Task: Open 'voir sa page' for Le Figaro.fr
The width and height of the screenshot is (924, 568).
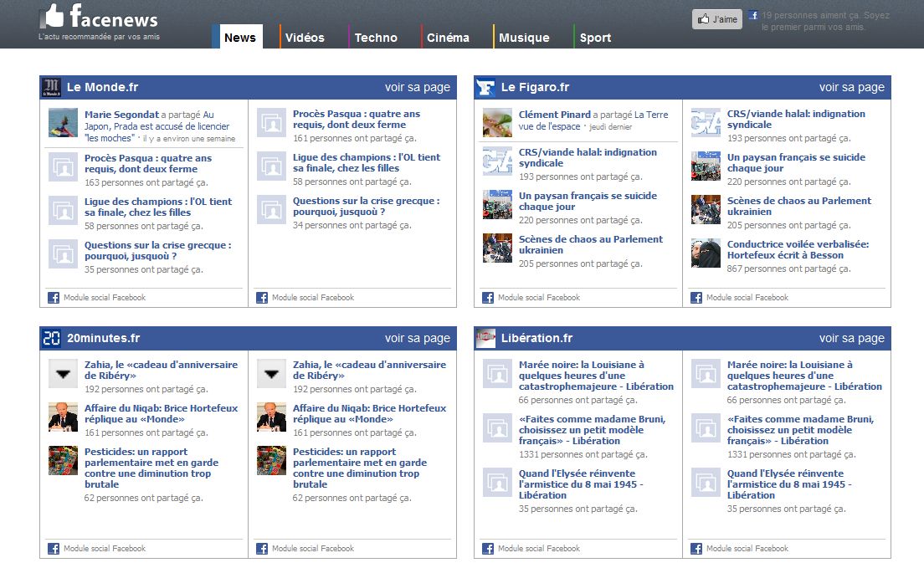Action: coord(851,87)
